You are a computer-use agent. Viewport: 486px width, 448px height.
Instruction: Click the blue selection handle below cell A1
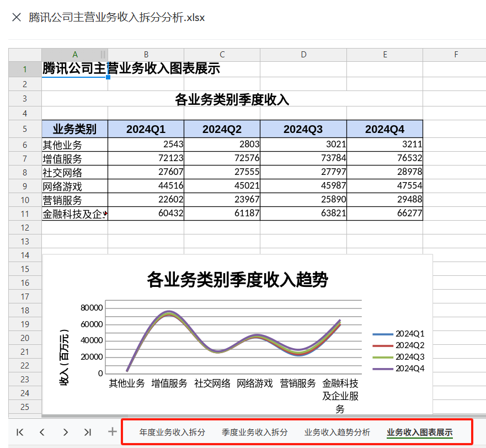point(108,77)
